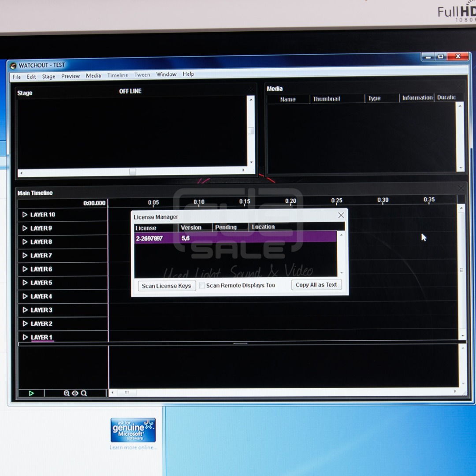
Task: Open the Timeline menu
Action: [118, 75]
